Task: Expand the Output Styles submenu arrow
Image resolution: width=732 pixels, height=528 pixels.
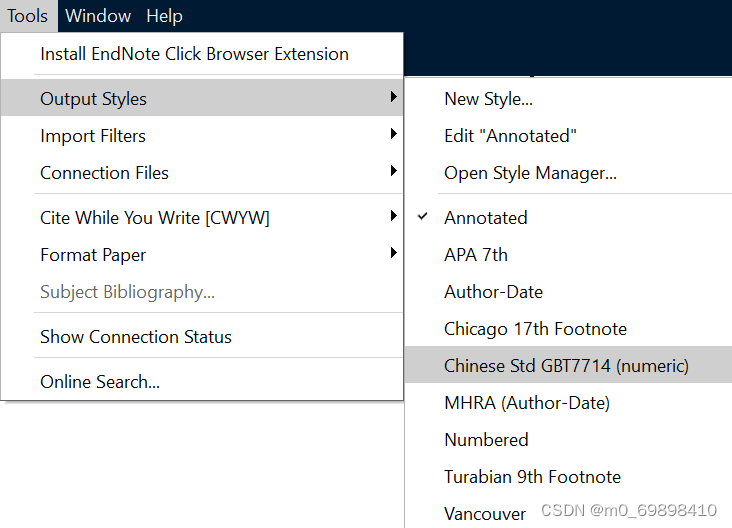Action: coord(394,97)
